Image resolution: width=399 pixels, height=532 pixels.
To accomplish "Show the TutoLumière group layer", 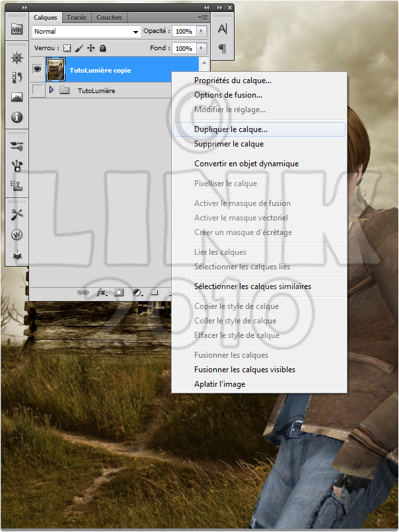I will (38, 90).
